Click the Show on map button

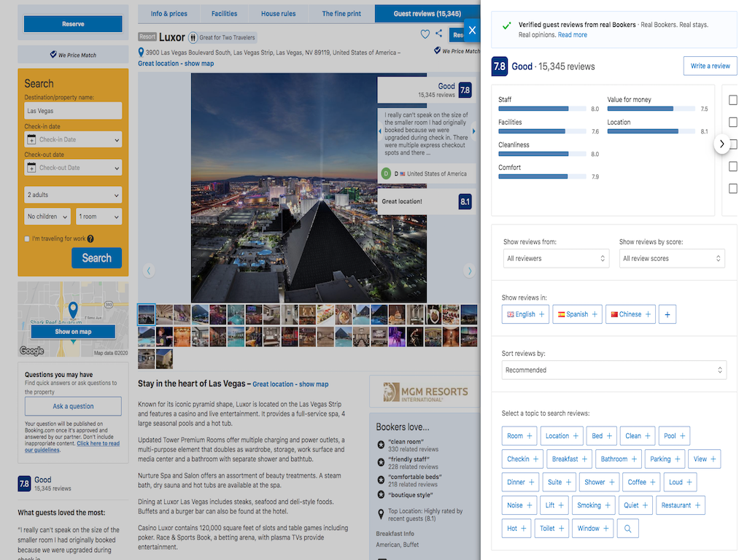pos(73,332)
